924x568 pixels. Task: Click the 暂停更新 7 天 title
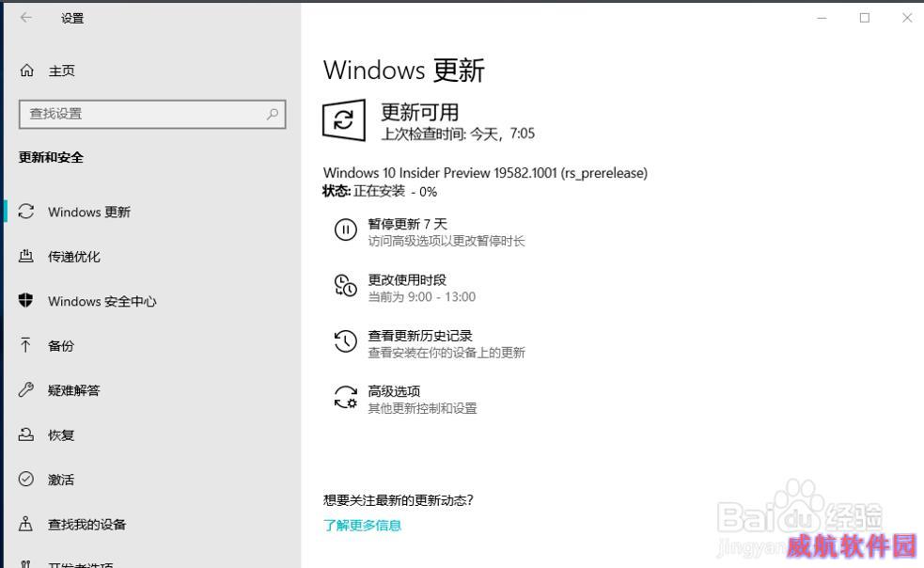408,224
